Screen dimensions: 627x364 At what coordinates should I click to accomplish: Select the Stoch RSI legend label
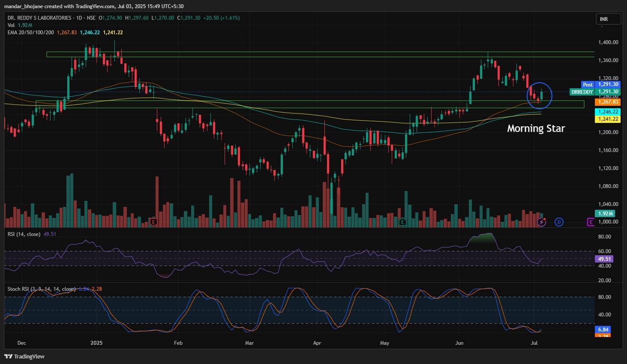coord(42,289)
